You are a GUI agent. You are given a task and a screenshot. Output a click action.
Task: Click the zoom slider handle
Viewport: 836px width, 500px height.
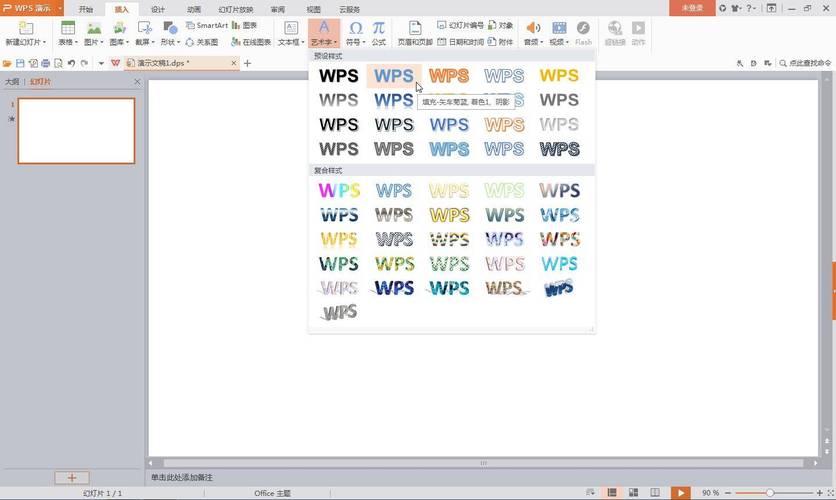click(x=770, y=493)
